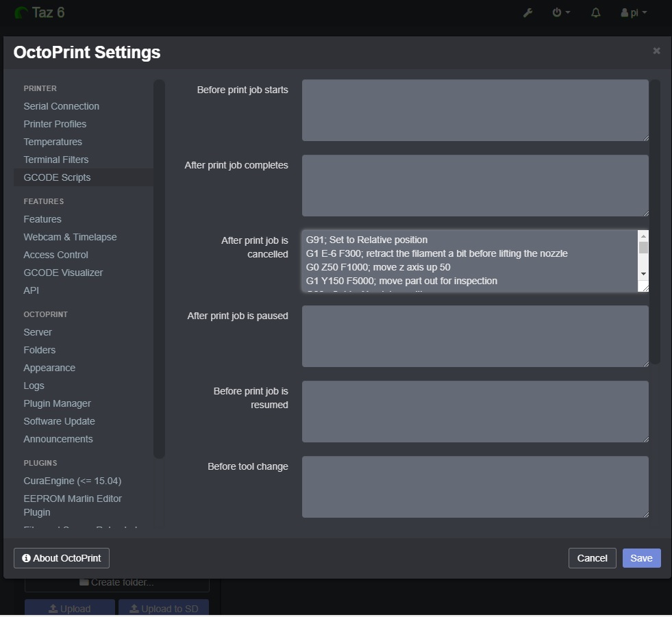This screenshot has width=672, height=617.
Task: Cancel the settings changes
Action: [x=592, y=558]
